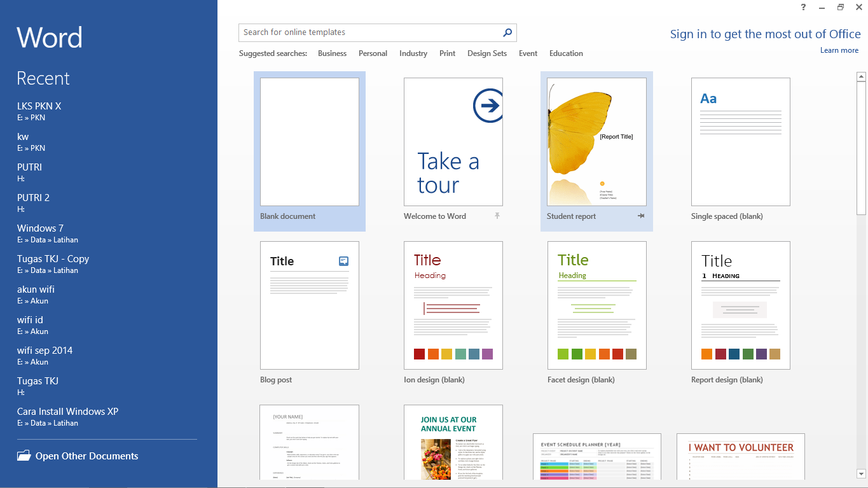This screenshot has width=868, height=488.
Task: Click the Aa icon on Single spaced template
Action: coord(708,99)
